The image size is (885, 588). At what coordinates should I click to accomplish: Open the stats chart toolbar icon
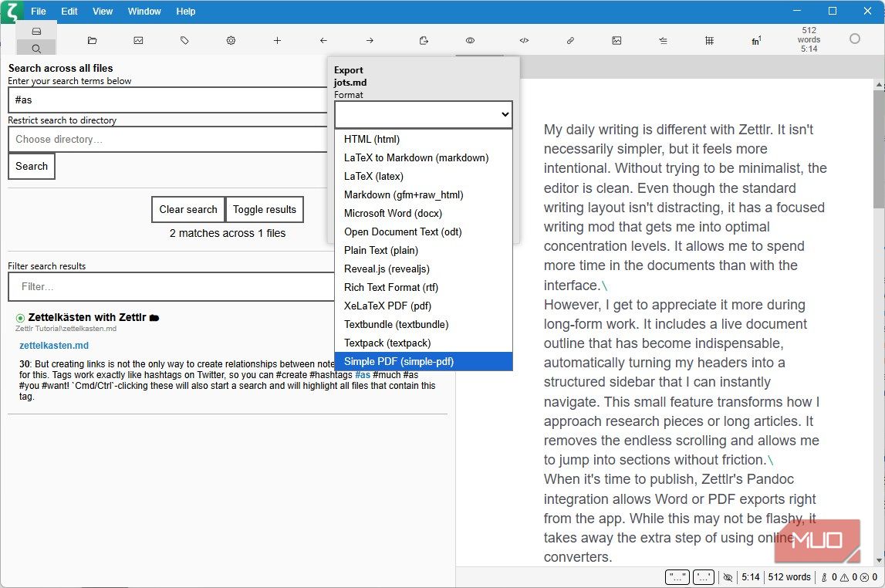(x=138, y=41)
